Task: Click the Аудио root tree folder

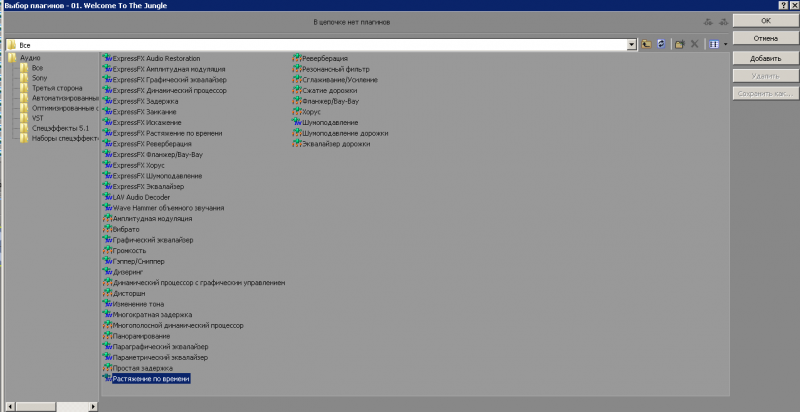Action: [30, 58]
